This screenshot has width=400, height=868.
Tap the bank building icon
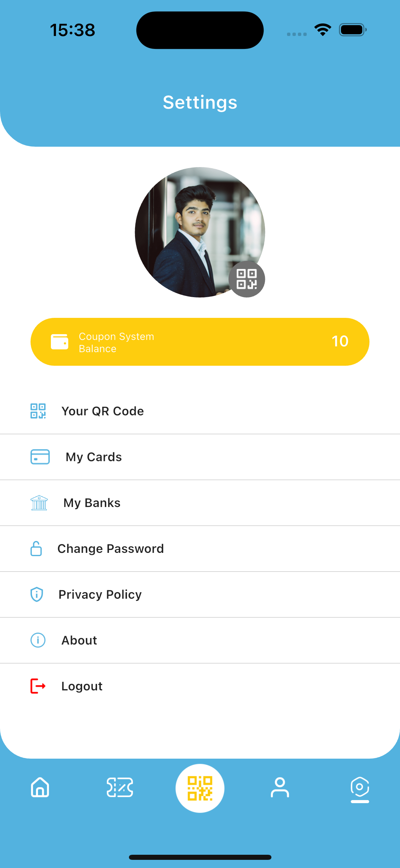pyautogui.click(x=39, y=503)
